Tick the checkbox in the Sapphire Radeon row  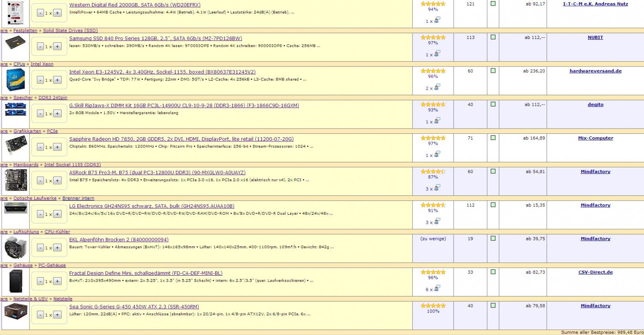[x=493, y=138]
